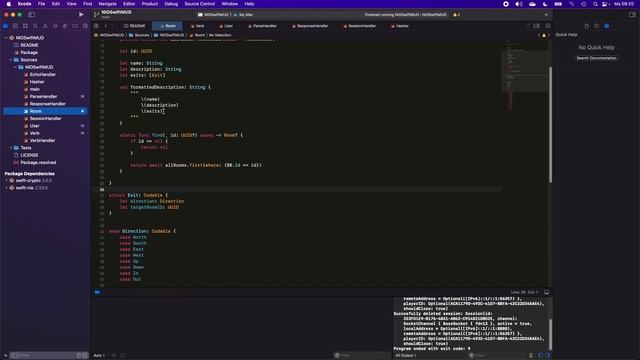Click the debug area breakpoint toggle icon

(97, 292)
